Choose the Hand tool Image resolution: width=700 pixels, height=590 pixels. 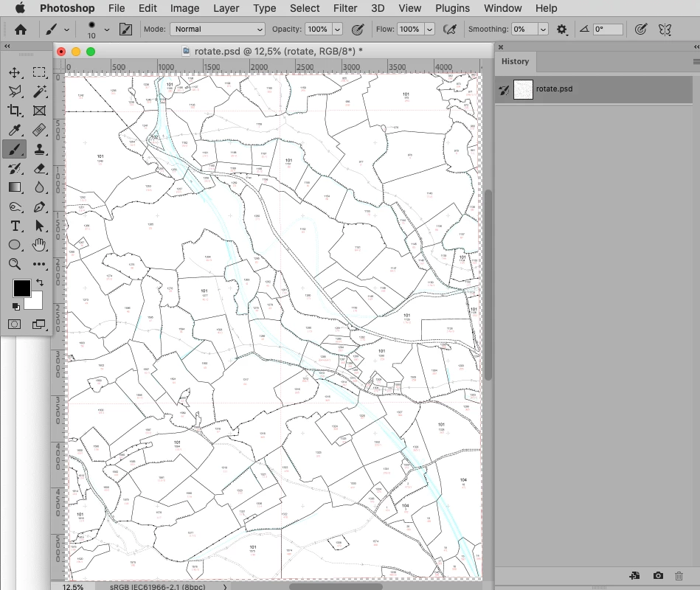(x=39, y=245)
